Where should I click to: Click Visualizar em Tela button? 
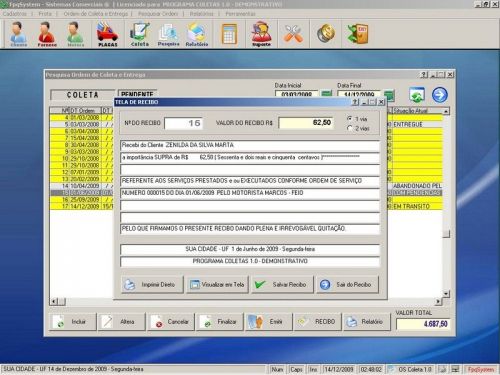point(217,284)
